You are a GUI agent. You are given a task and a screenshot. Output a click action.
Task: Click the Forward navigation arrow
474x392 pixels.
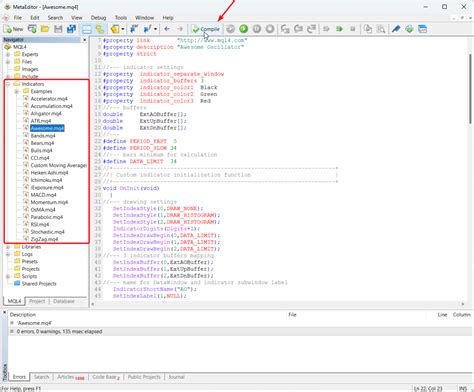click(180, 29)
